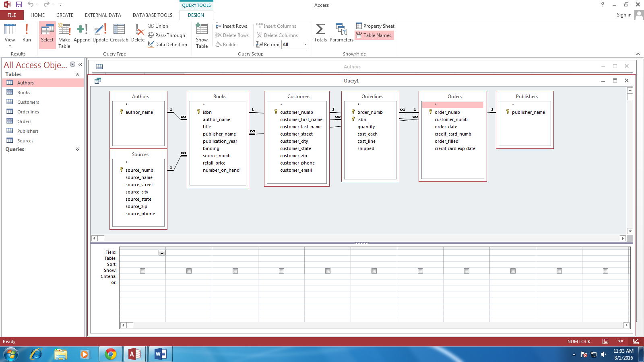Select the Union query option
Screen dimensions: 644x362
pos(158,26)
